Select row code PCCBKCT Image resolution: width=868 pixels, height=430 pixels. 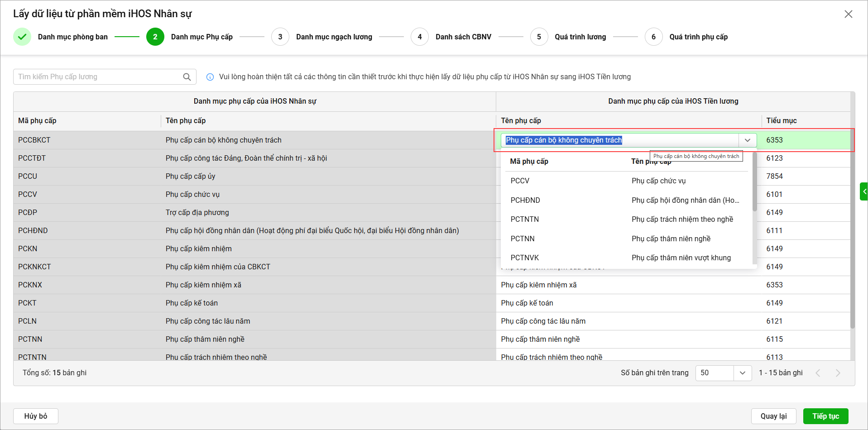click(x=34, y=140)
